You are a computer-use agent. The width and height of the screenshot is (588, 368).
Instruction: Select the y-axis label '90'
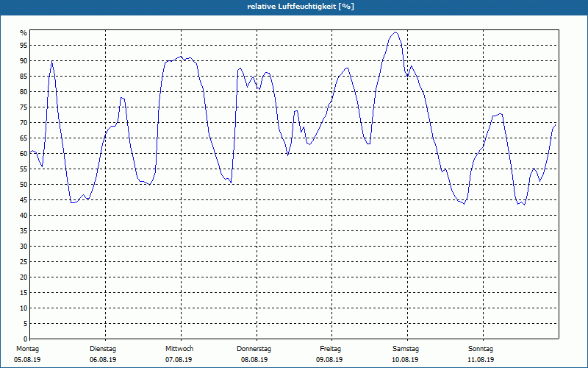[24, 61]
